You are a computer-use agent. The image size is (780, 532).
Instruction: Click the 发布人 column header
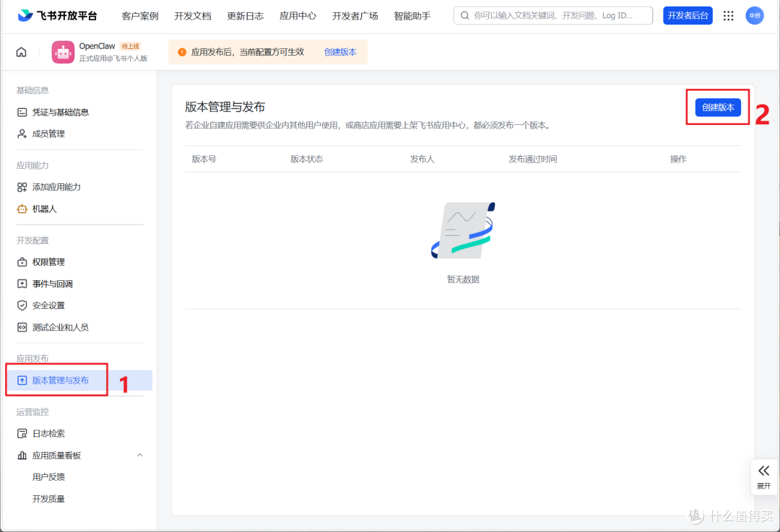[x=422, y=159]
